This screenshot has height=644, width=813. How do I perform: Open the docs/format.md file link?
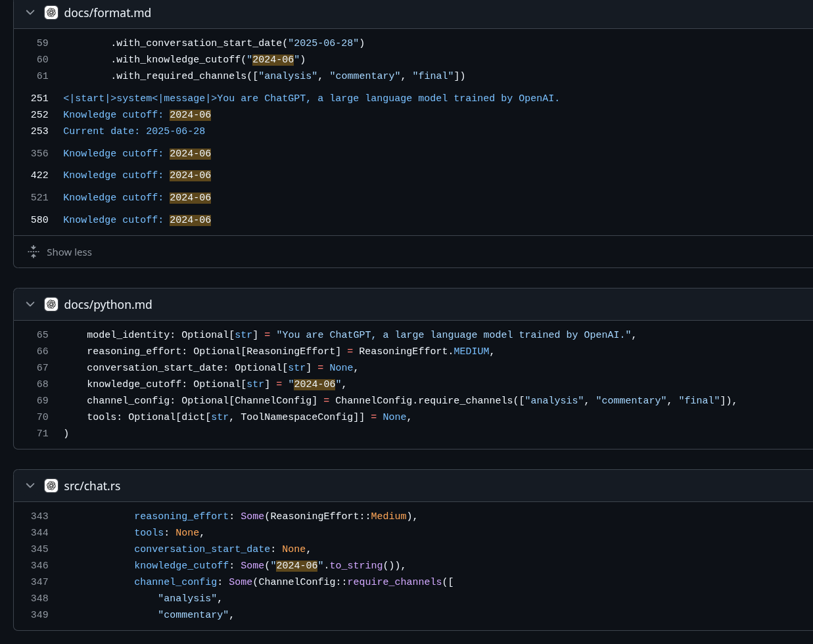107,12
